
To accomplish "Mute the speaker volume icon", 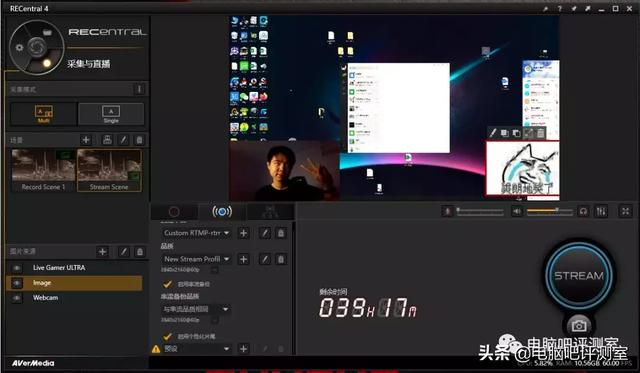I will click(517, 211).
